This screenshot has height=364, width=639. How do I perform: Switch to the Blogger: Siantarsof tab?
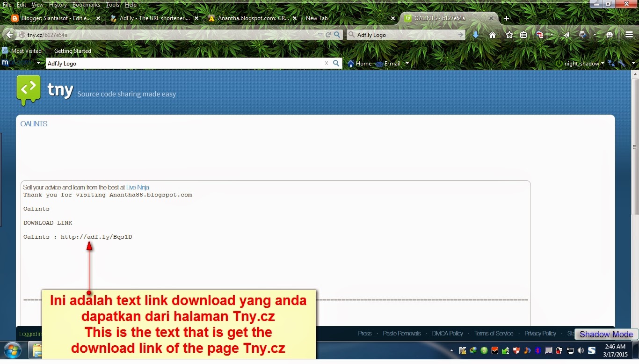pyautogui.click(x=55, y=18)
